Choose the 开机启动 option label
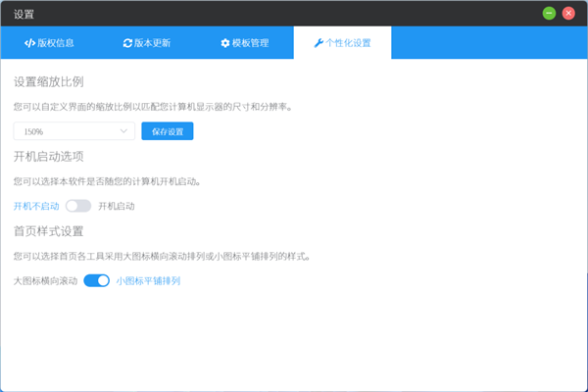The image size is (588, 392). (x=117, y=207)
